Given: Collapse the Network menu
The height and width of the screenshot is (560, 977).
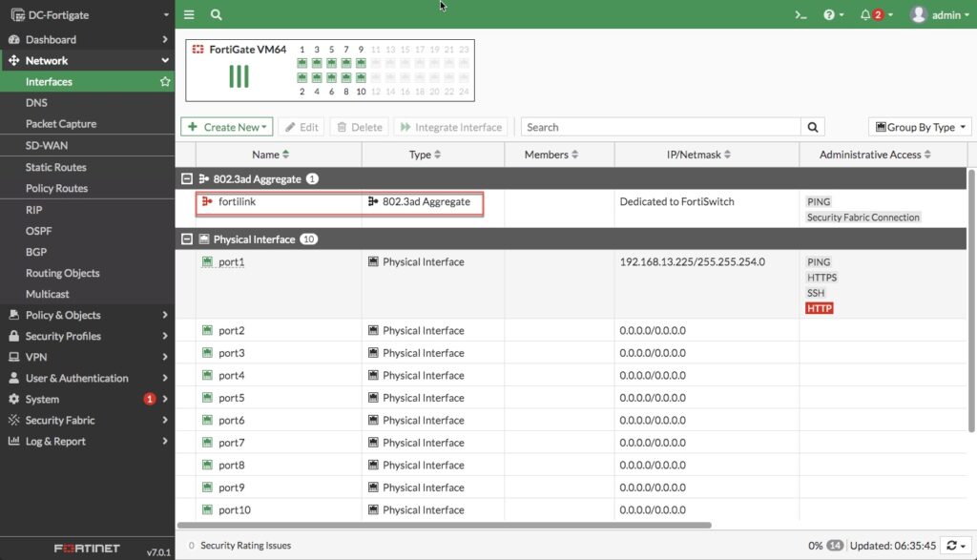Looking at the screenshot, I should coord(87,60).
